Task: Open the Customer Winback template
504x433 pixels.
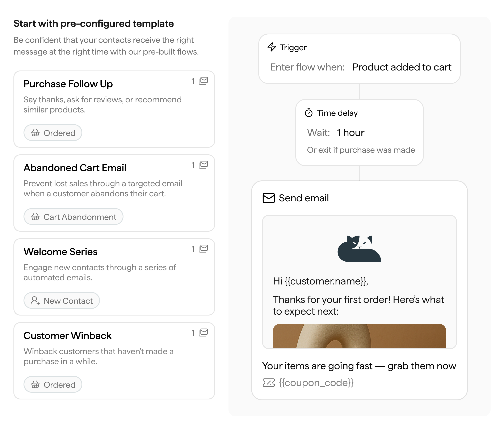Action: point(114,361)
